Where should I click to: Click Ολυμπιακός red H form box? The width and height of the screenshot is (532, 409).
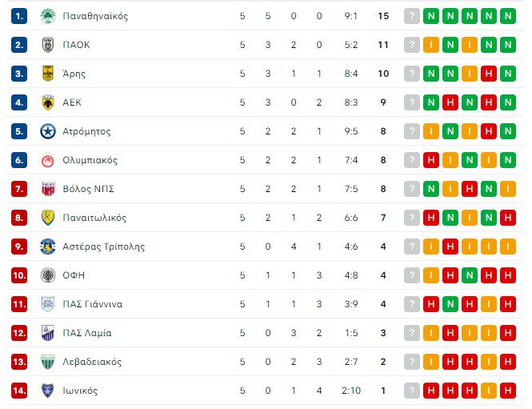point(431,160)
